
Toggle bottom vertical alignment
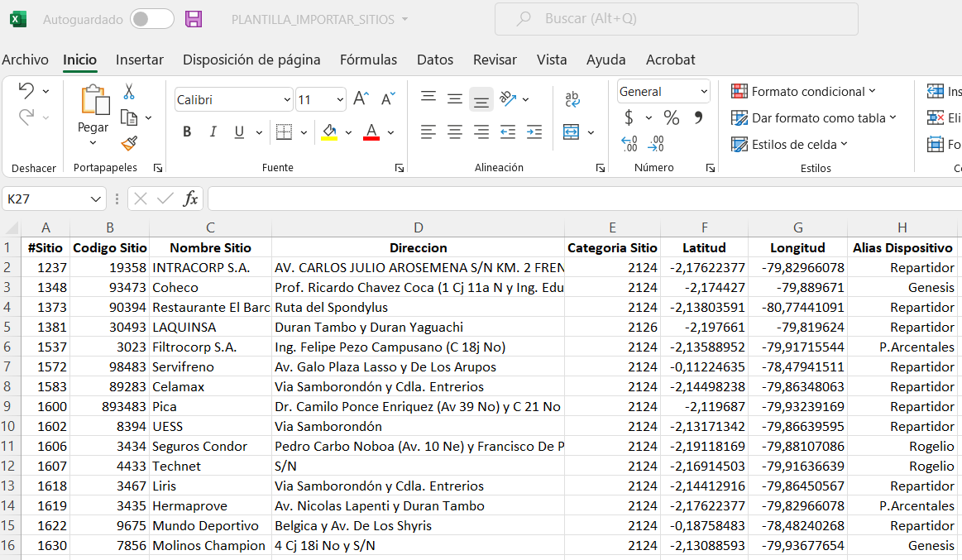pos(481,99)
